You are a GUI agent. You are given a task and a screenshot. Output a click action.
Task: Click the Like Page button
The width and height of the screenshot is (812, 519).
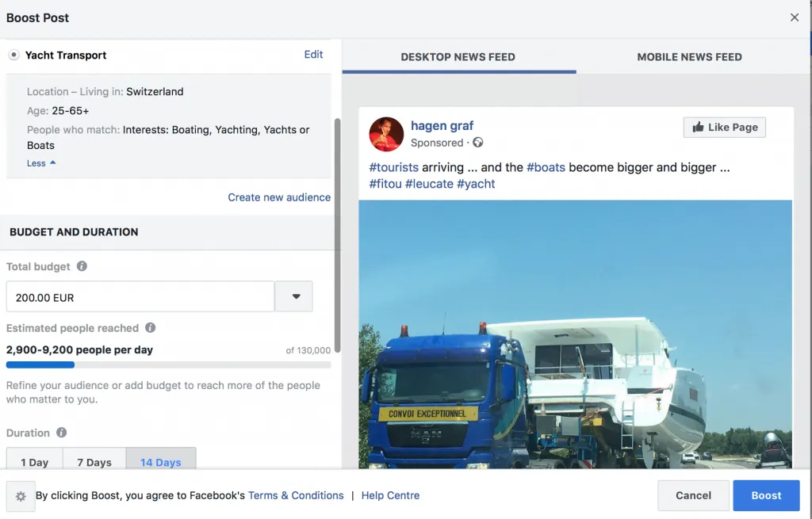(725, 128)
